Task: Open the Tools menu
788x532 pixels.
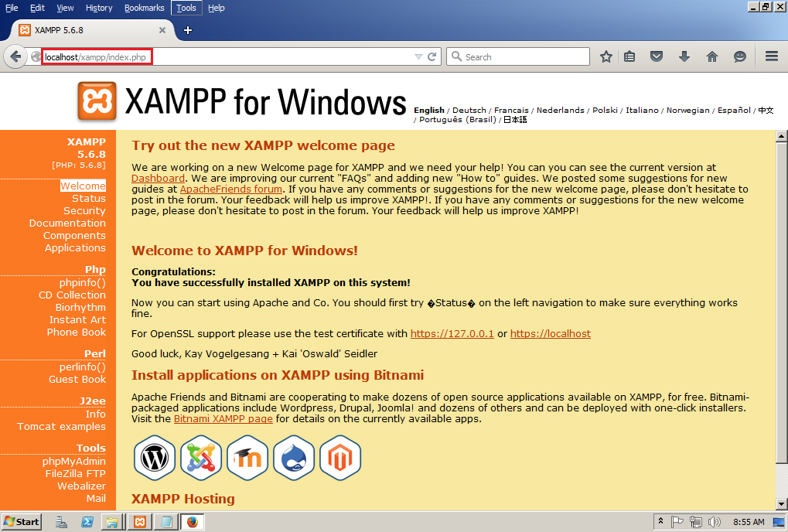Action: (x=186, y=8)
